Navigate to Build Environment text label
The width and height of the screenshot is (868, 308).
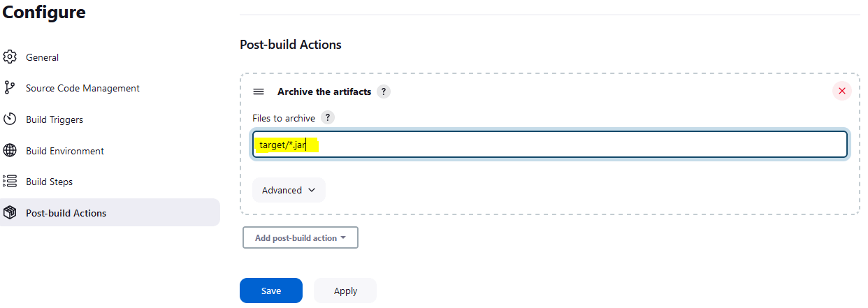pyautogui.click(x=65, y=151)
